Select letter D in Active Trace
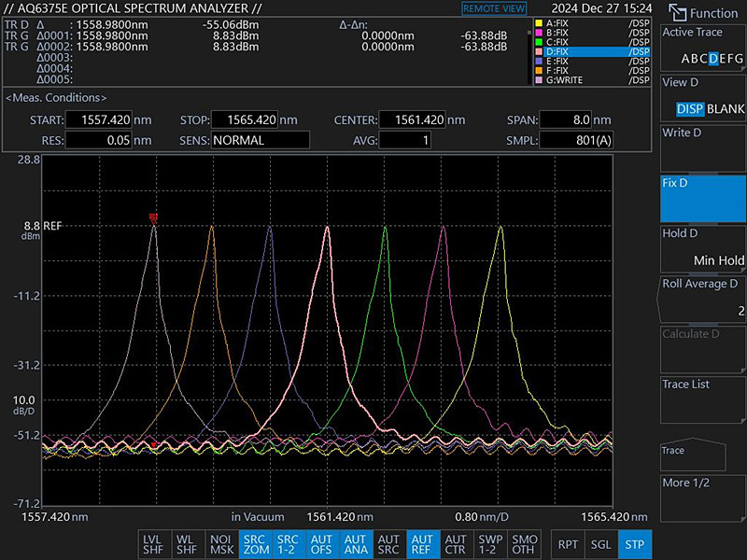 coord(713,59)
